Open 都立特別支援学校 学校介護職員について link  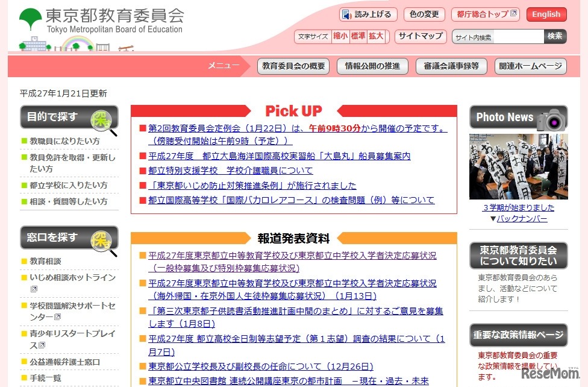click(230, 171)
